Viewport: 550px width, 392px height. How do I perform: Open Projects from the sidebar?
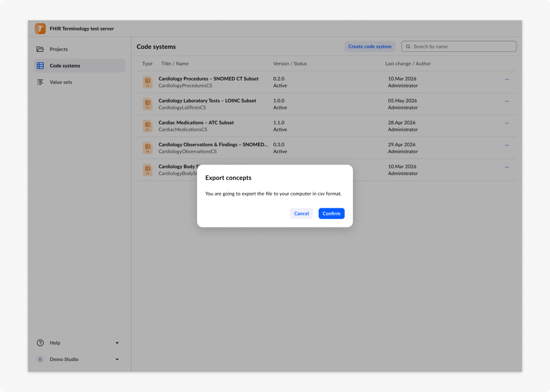79,49
